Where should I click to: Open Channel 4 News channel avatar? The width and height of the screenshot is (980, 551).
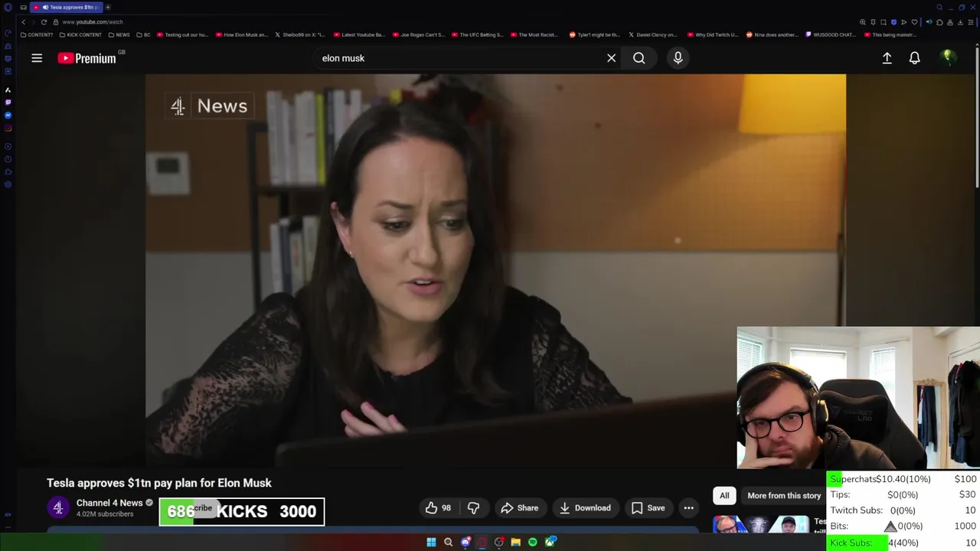(x=58, y=507)
